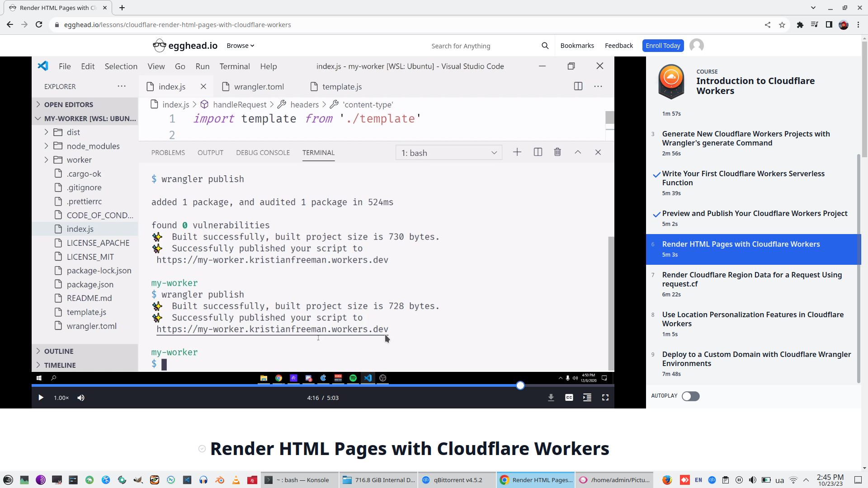This screenshot has height=488, width=868.
Task: Toggle completion check beside lesson title
Action: click(x=202, y=449)
